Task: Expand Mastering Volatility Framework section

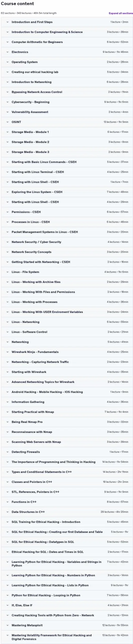Action: (x=67, y=637)
